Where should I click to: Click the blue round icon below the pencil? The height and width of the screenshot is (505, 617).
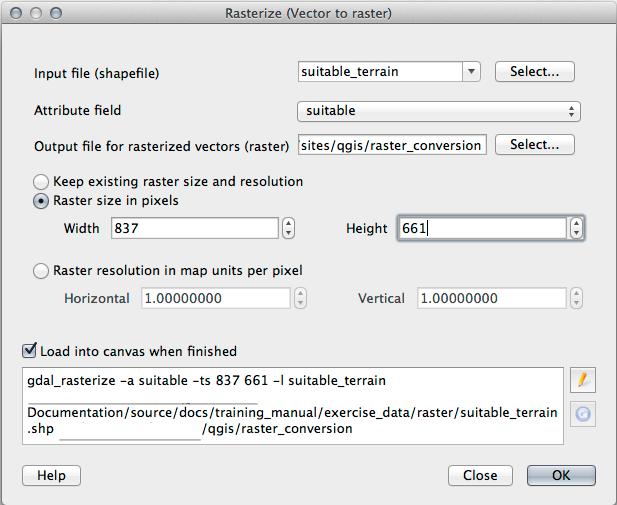point(584,414)
